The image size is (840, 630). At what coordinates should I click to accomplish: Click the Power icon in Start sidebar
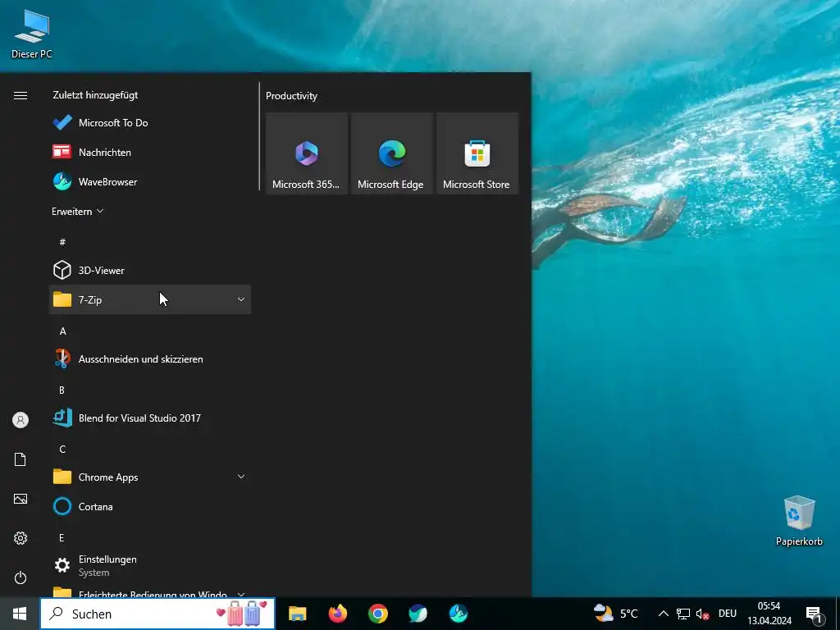tap(21, 577)
